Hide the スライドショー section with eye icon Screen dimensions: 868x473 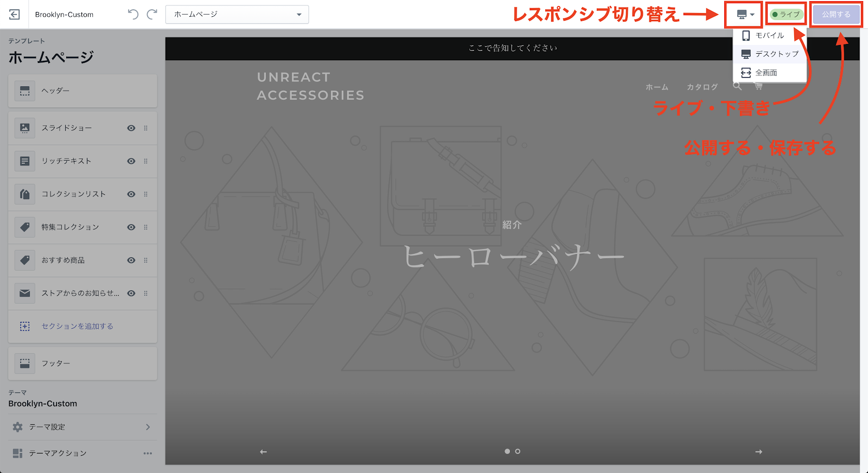[131, 128]
